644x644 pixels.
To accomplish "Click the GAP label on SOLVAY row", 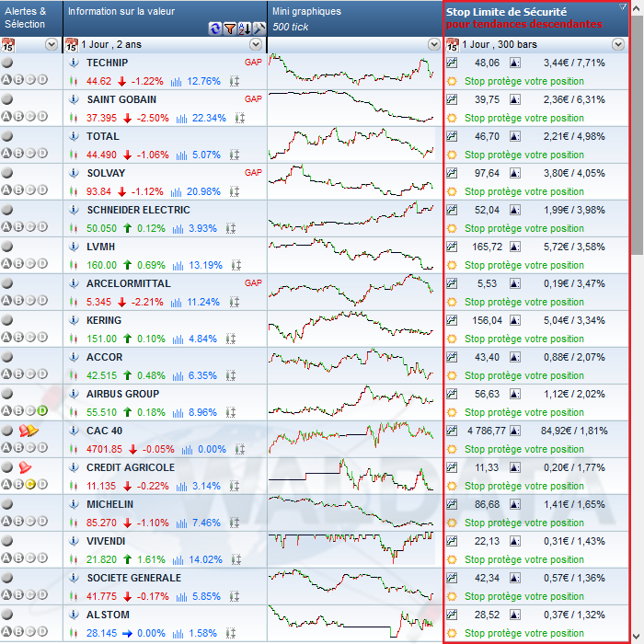I will (x=253, y=173).
